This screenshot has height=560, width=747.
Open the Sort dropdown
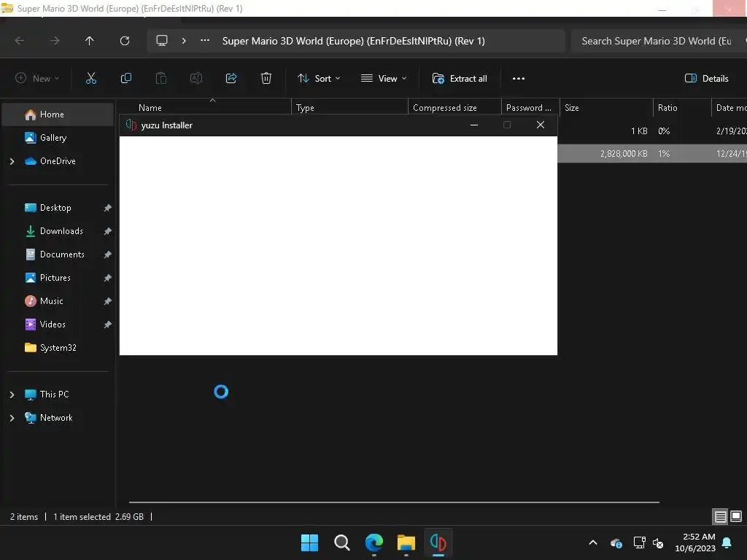(319, 79)
